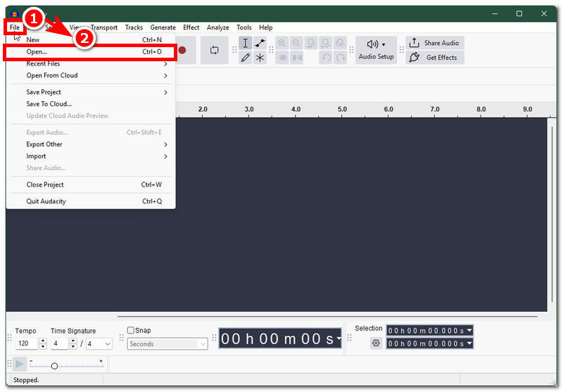Click the Share Audio button
The width and height of the screenshot is (563, 392).
coord(434,43)
